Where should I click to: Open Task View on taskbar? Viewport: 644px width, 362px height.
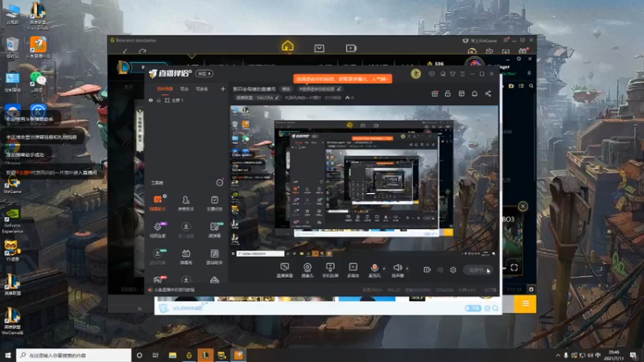(x=155, y=355)
